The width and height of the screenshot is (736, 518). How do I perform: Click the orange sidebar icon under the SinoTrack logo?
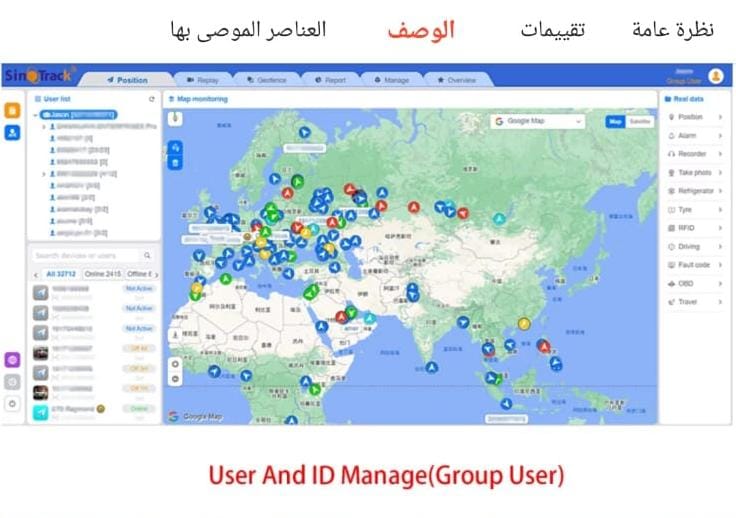12,110
